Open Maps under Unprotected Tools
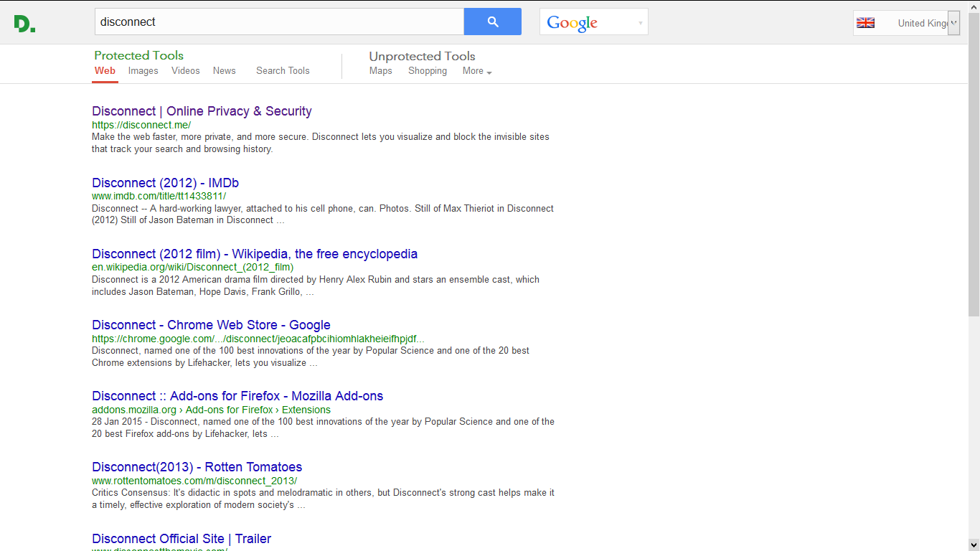The image size is (980, 551). [380, 70]
